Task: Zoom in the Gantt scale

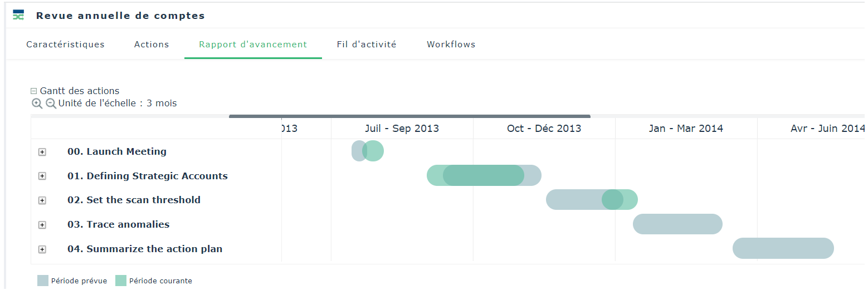Action: [x=37, y=103]
